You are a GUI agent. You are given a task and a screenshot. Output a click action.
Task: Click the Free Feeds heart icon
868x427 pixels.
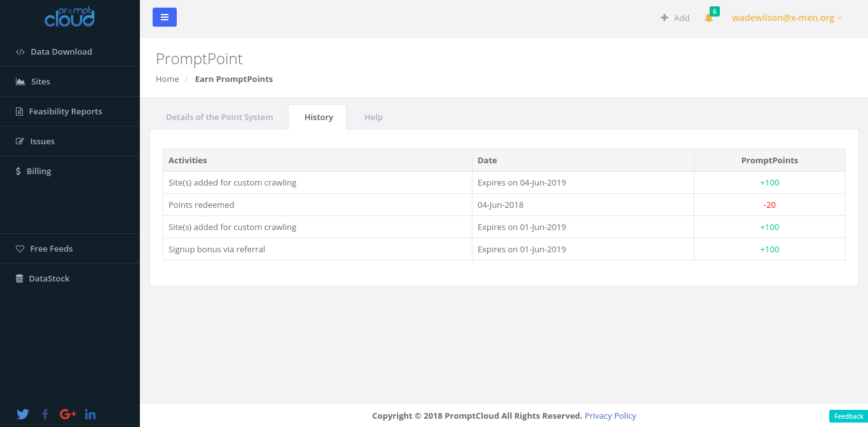20,249
